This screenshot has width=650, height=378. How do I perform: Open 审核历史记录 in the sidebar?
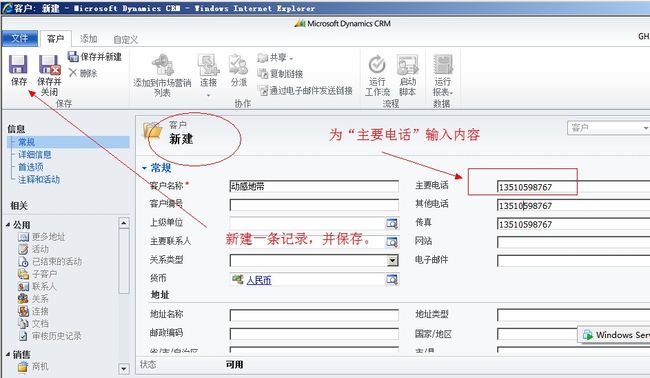tap(51, 336)
